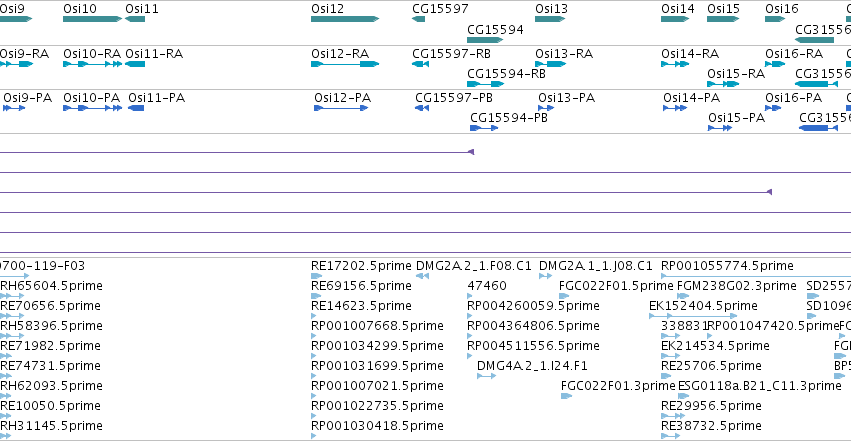Image resolution: width=851 pixels, height=441 pixels.
Task: Click the RE10050.5prime label
Action: tap(50, 406)
